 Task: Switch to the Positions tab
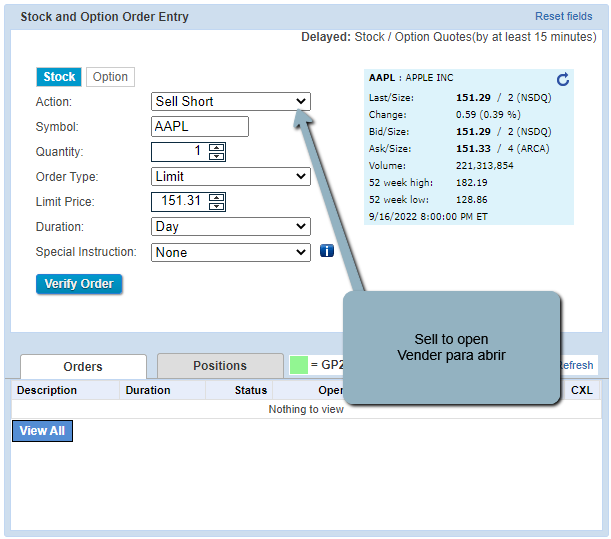click(x=220, y=366)
